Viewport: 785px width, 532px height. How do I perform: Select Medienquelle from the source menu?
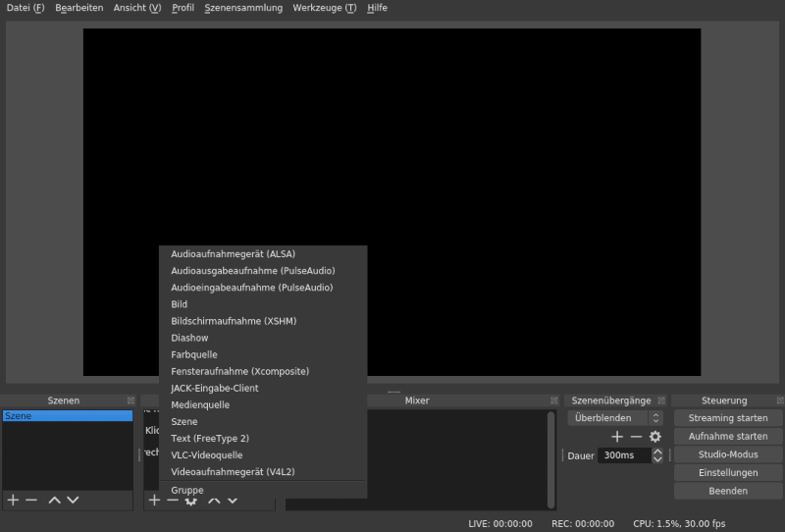[263, 404]
